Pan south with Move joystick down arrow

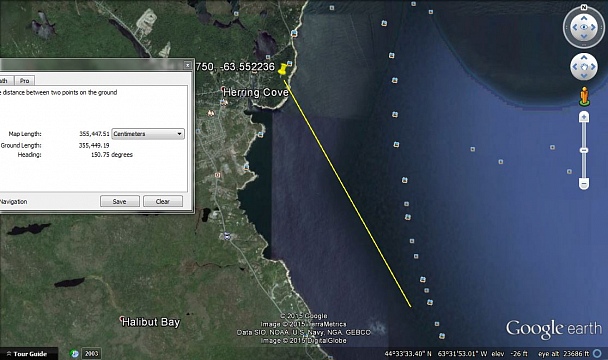584,76
